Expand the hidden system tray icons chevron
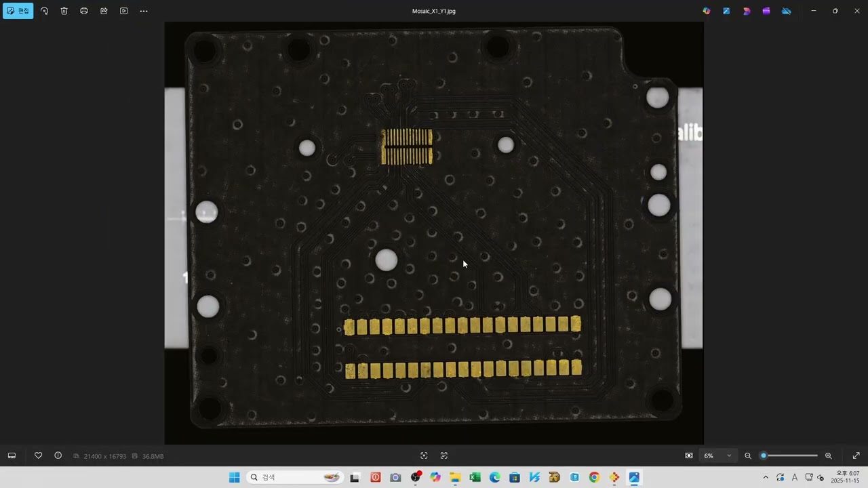The height and width of the screenshot is (488, 868). coord(766,477)
